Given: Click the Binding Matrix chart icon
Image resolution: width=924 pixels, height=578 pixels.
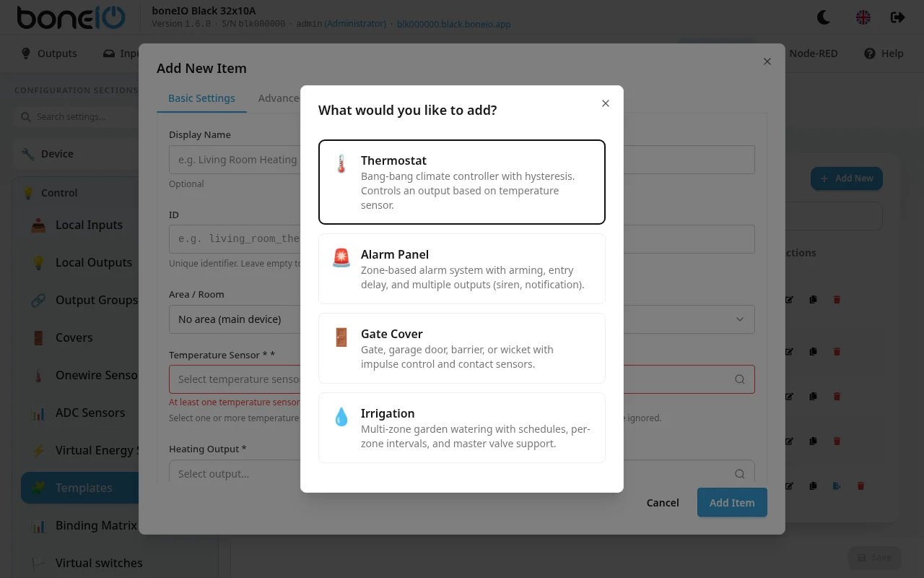Looking at the screenshot, I should tap(39, 525).
